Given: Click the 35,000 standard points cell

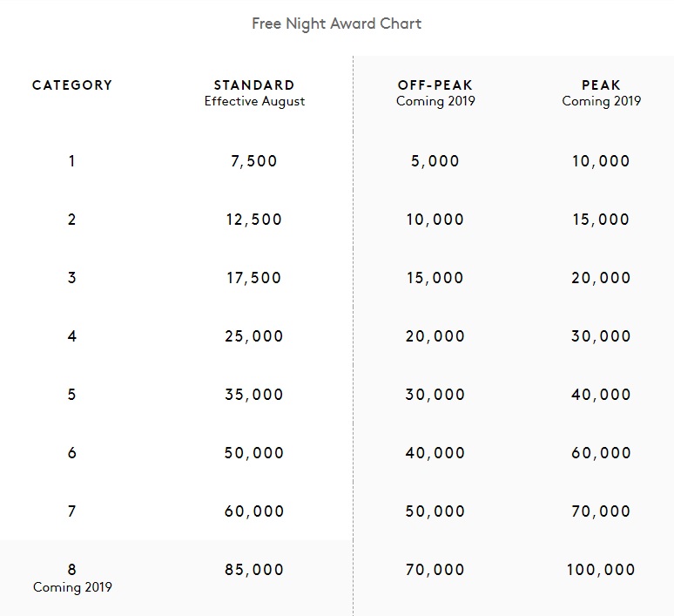Looking at the screenshot, I should pyautogui.click(x=254, y=395).
